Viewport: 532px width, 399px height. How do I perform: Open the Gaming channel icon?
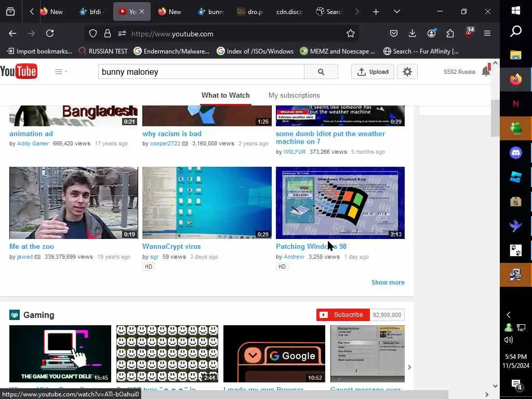click(x=15, y=315)
